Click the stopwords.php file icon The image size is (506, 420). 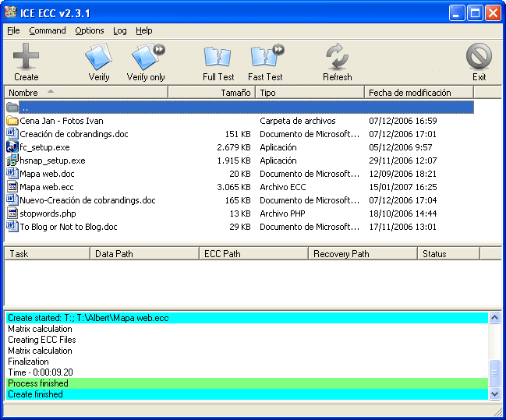[x=12, y=213]
